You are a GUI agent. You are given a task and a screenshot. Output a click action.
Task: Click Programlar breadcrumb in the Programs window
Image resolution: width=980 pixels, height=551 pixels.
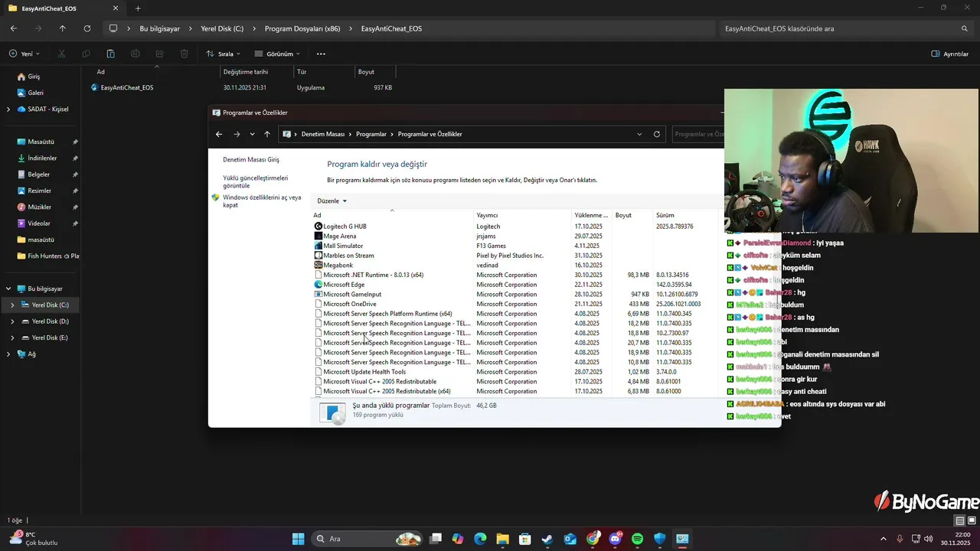[371, 134]
